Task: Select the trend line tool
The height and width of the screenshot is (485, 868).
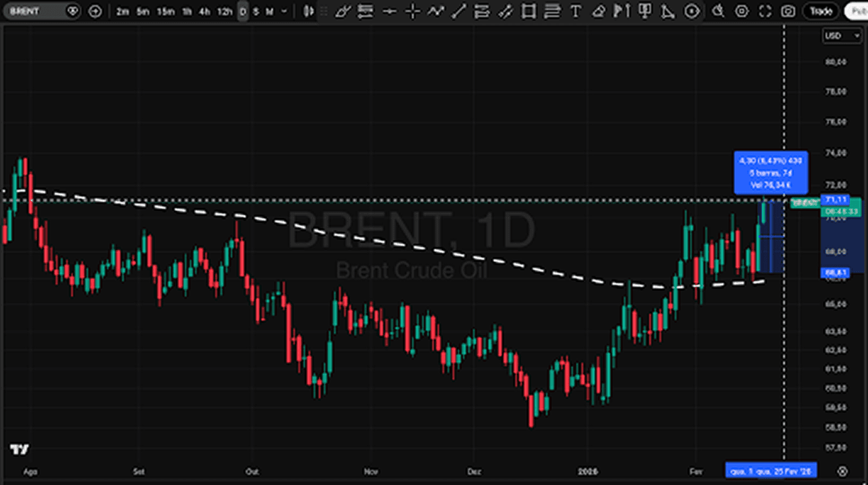Action: pos(459,11)
